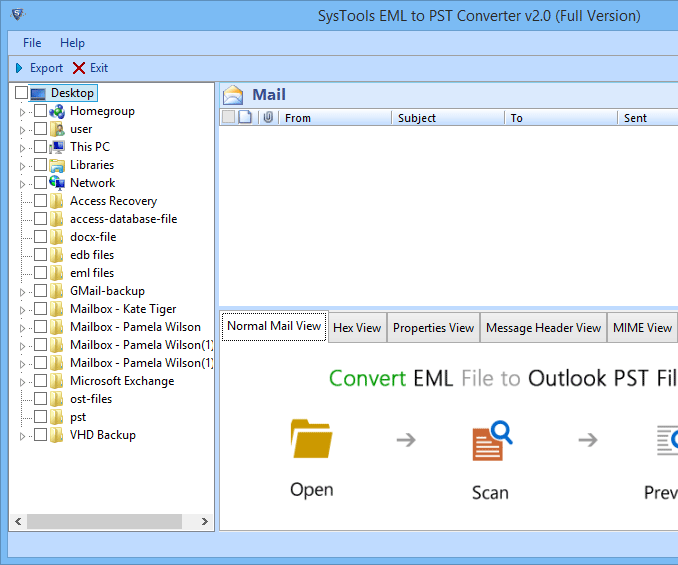Check the ost-files checkbox
The image size is (678, 565).
pos(40,399)
